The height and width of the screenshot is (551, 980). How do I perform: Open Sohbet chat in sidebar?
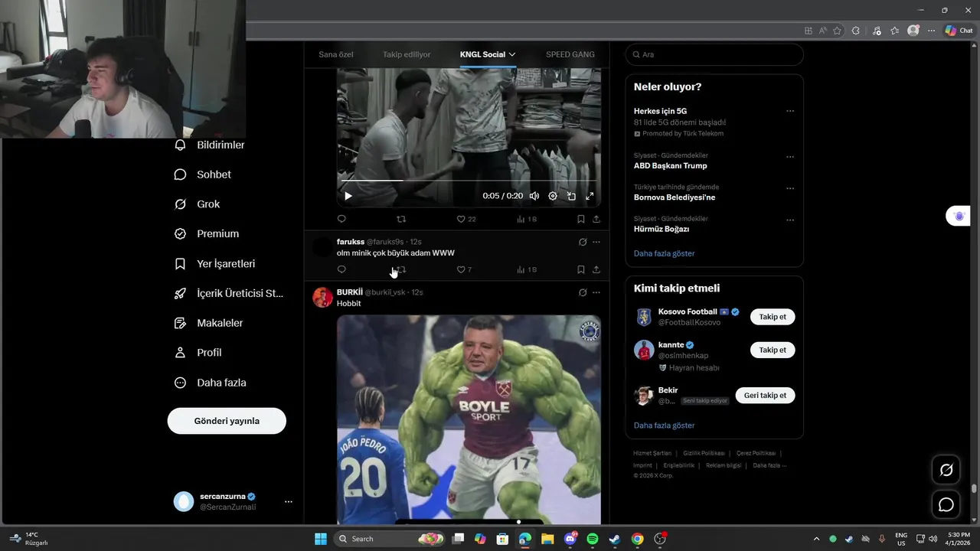coord(203,174)
